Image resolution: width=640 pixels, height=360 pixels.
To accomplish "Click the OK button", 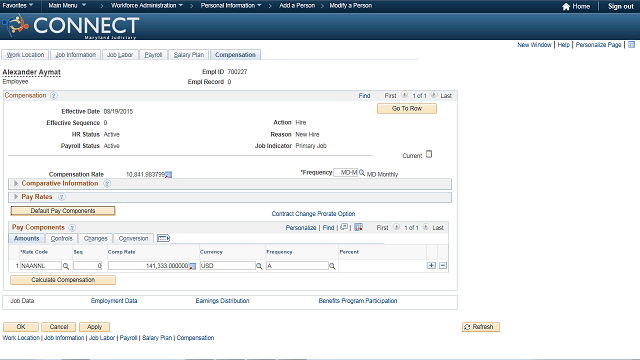I will point(21,327).
